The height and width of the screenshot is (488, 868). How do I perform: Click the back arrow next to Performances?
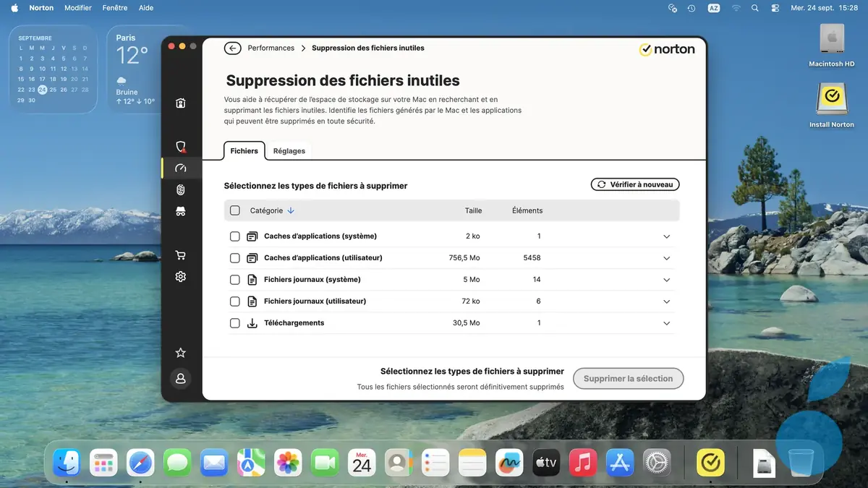tap(232, 48)
